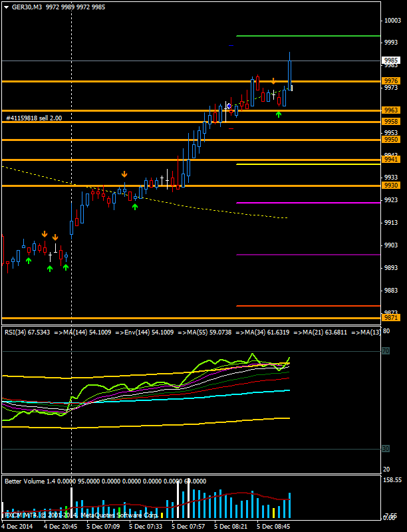Select the 9871 price level tag
This screenshot has height=532, width=407.
click(x=391, y=318)
